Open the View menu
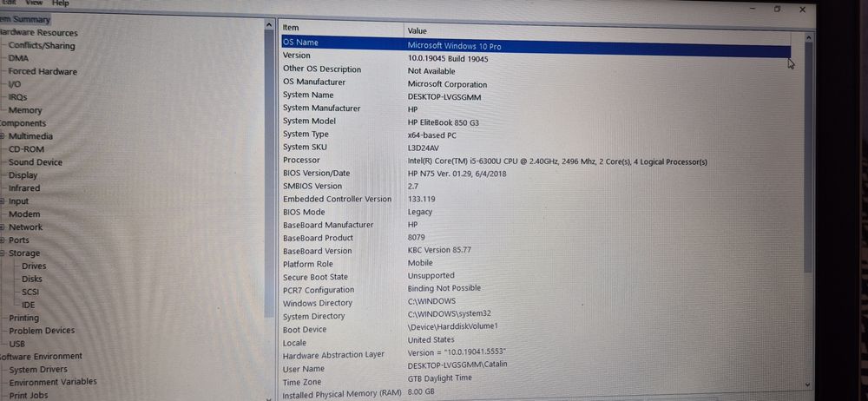This screenshot has height=401, width=868. coord(34,3)
